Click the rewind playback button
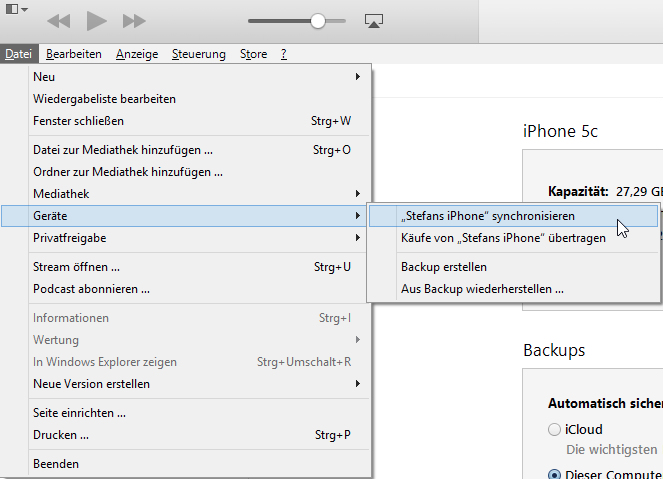 coord(59,21)
